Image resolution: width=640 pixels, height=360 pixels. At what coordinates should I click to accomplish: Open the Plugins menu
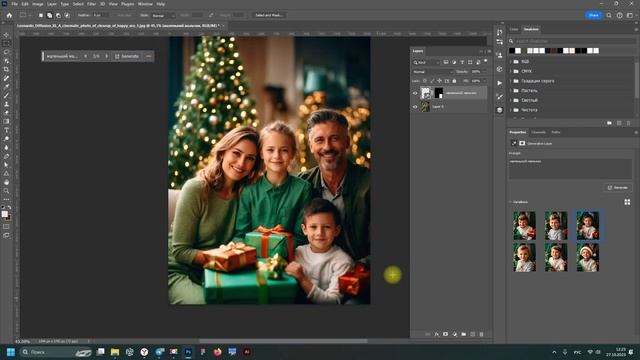coord(127,4)
